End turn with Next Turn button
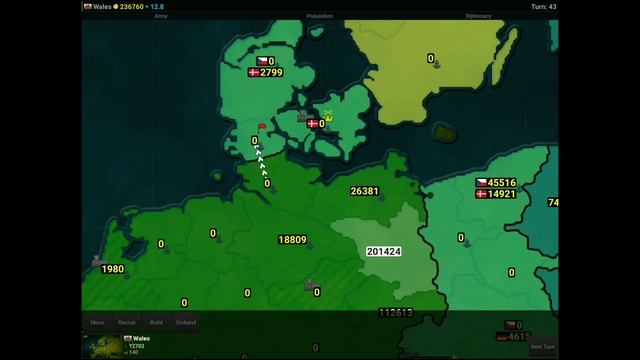 [542, 347]
